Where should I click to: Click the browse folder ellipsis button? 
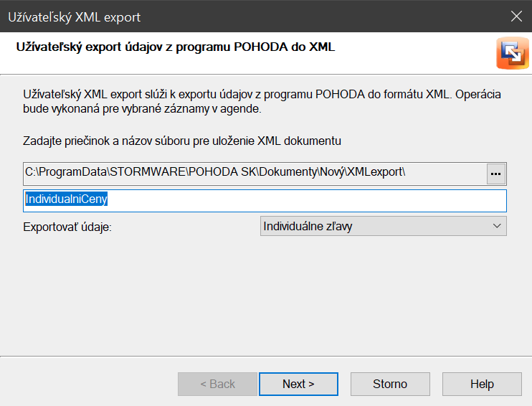pos(496,174)
